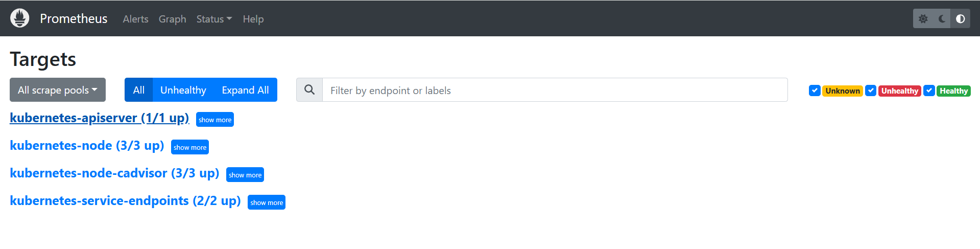Open the Help menu item
980x249 pixels.
pyautogui.click(x=253, y=19)
